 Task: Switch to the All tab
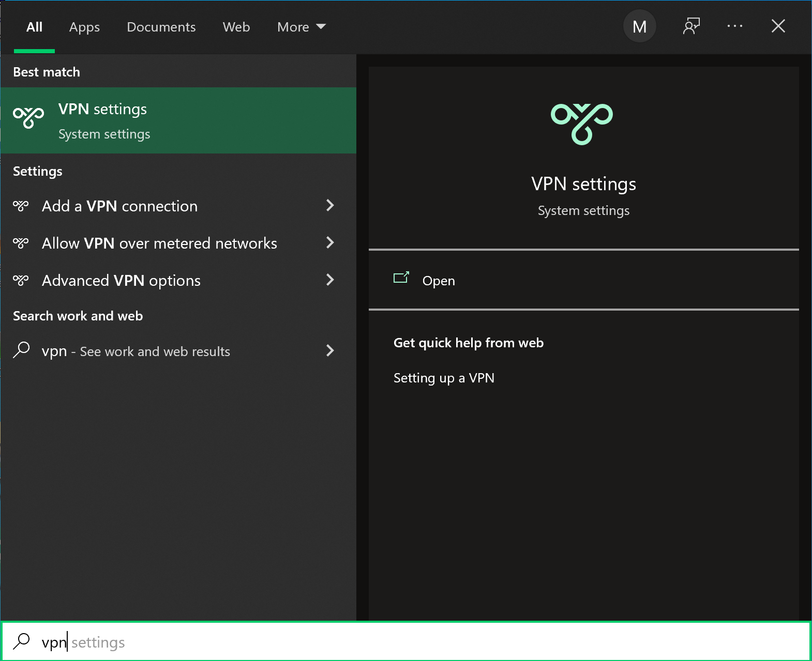(34, 27)
